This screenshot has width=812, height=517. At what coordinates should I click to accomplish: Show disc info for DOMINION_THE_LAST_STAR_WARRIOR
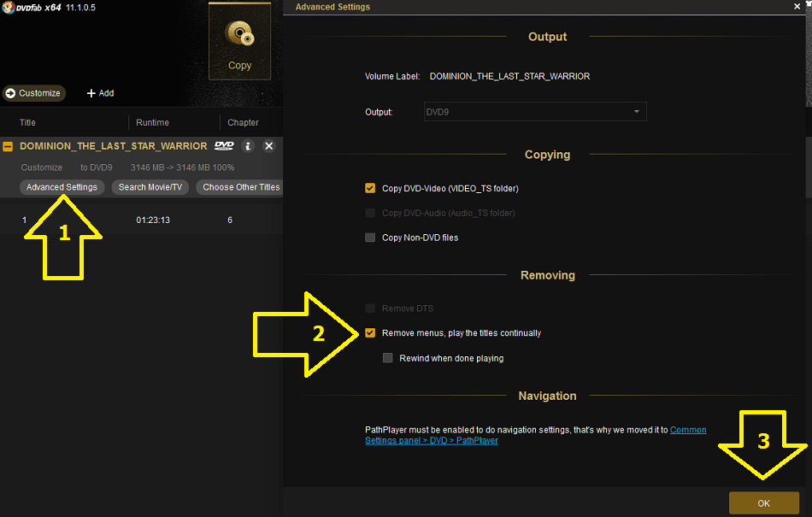tap(248, 146)
